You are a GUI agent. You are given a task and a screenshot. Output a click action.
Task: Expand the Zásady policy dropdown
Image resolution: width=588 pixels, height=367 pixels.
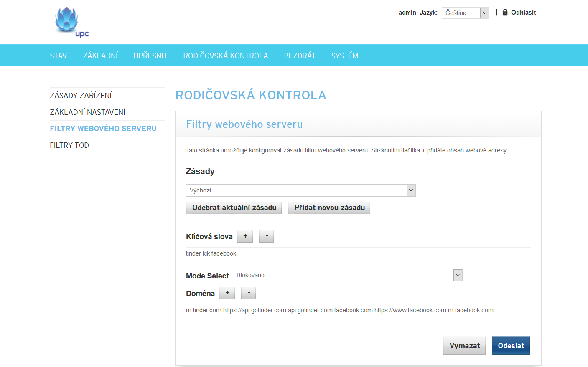[x=300, y=190]
